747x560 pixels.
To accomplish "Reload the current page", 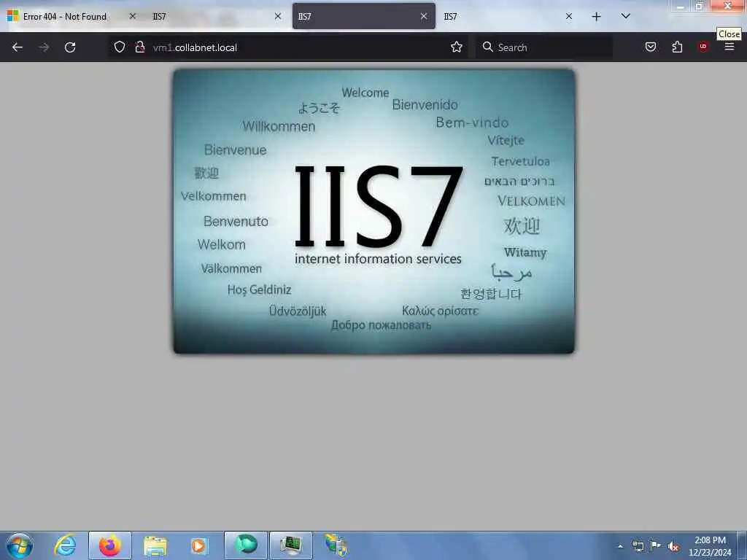I will coord(70,47).
